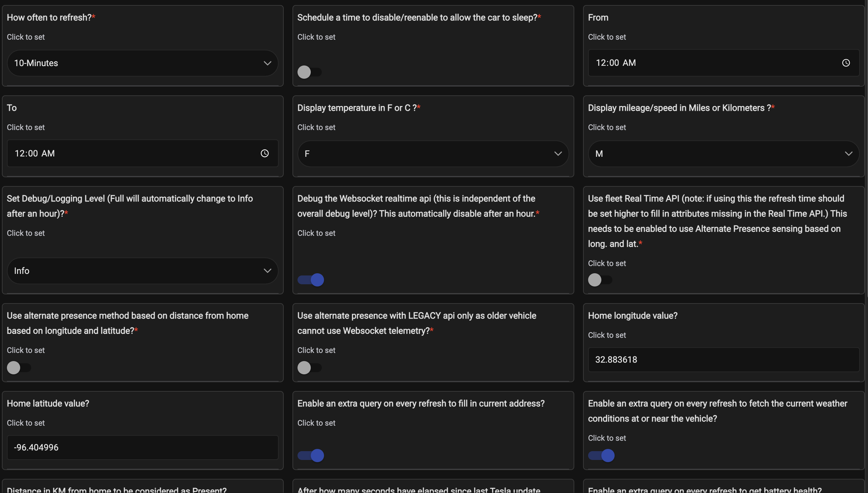Click the chevron arrow on the 10-Minutes dropdown
This screenshot has height=493, width=868.
click(267, 63)
